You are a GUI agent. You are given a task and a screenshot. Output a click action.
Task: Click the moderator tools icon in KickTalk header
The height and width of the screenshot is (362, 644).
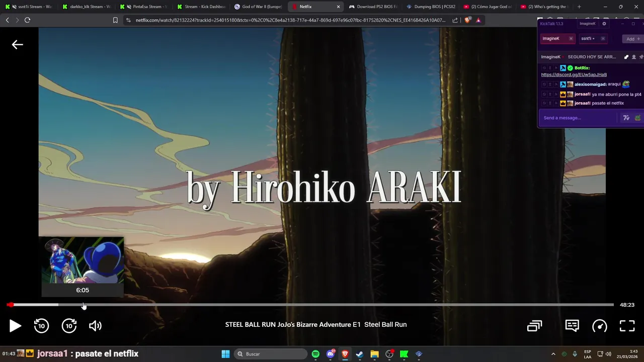tap(626, 57)
